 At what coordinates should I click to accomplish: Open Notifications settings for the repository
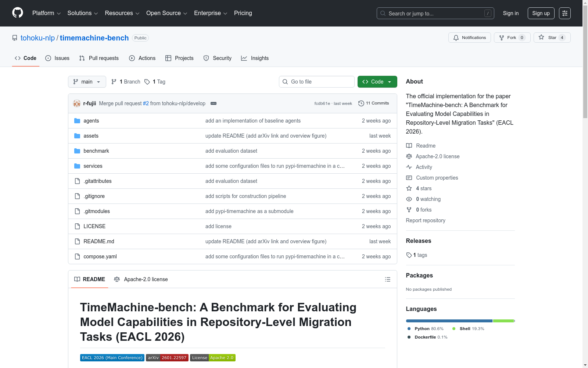[470, 38]
